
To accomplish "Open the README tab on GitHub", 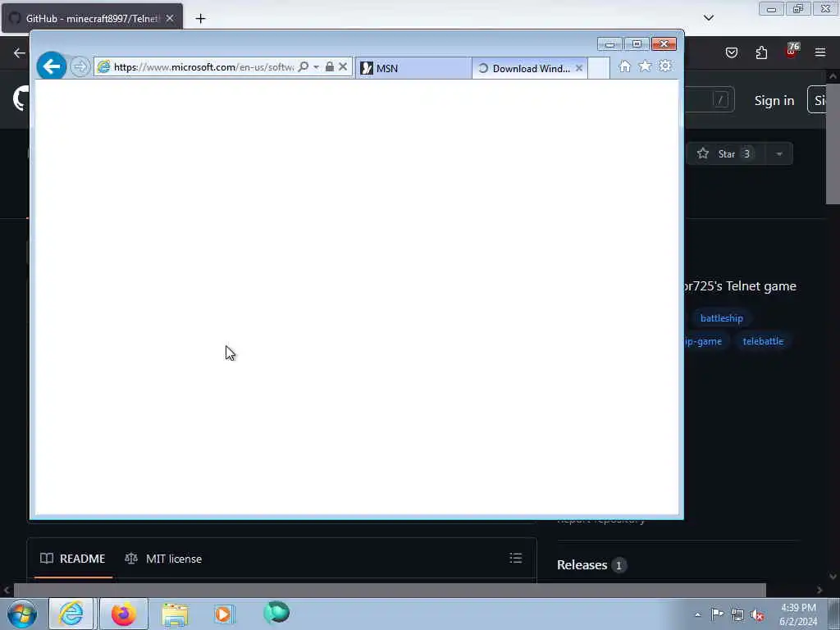I will point(73,559).
